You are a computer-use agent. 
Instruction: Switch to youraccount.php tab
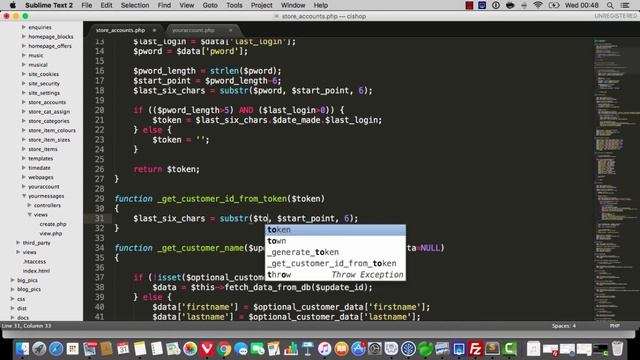click(193, 30)
